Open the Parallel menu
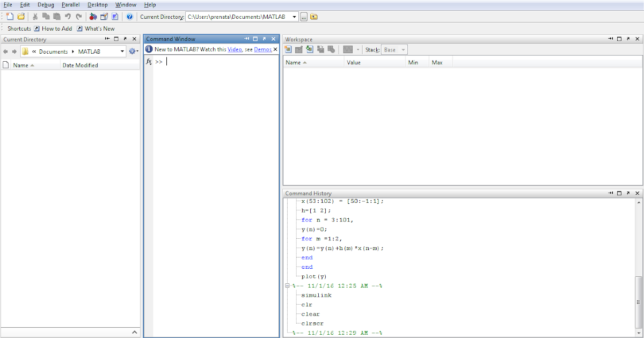 (x=70, y=4)
